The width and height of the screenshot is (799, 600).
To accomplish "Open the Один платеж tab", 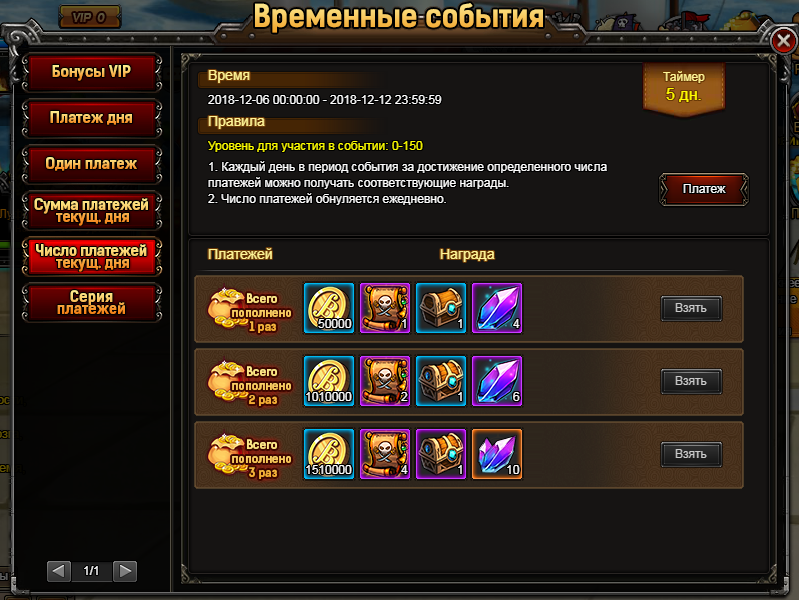I will [92, 164].
